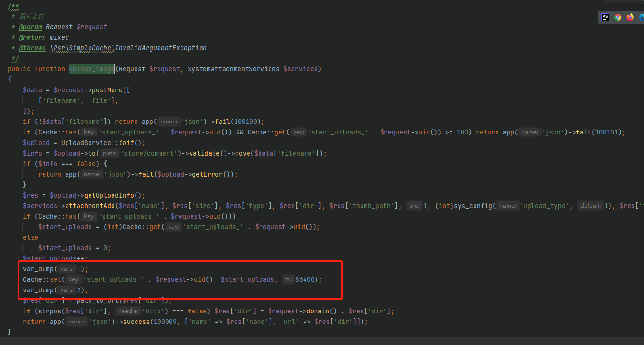Viewport: 644px width, 345px height.
Task: Click the 'url' array key
Action: click(290, 322)
